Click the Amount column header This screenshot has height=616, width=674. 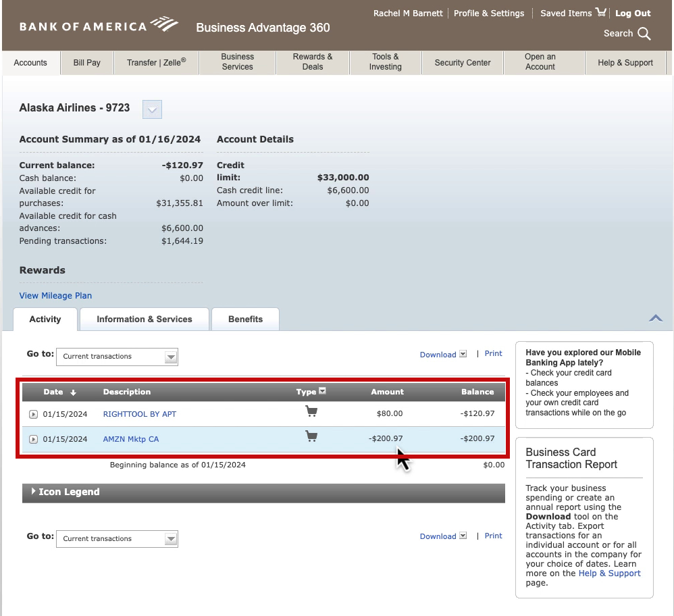click(x=387, y=392)
